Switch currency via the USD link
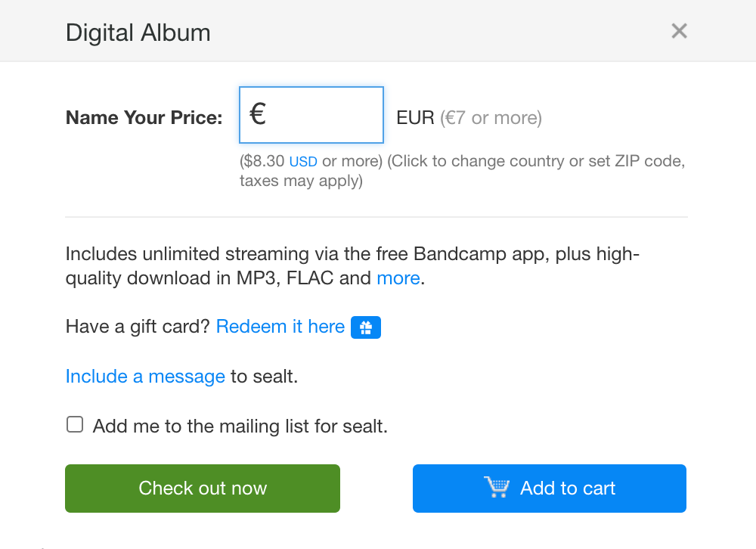This screenshot has height=549, width=756. pos(303,162)
